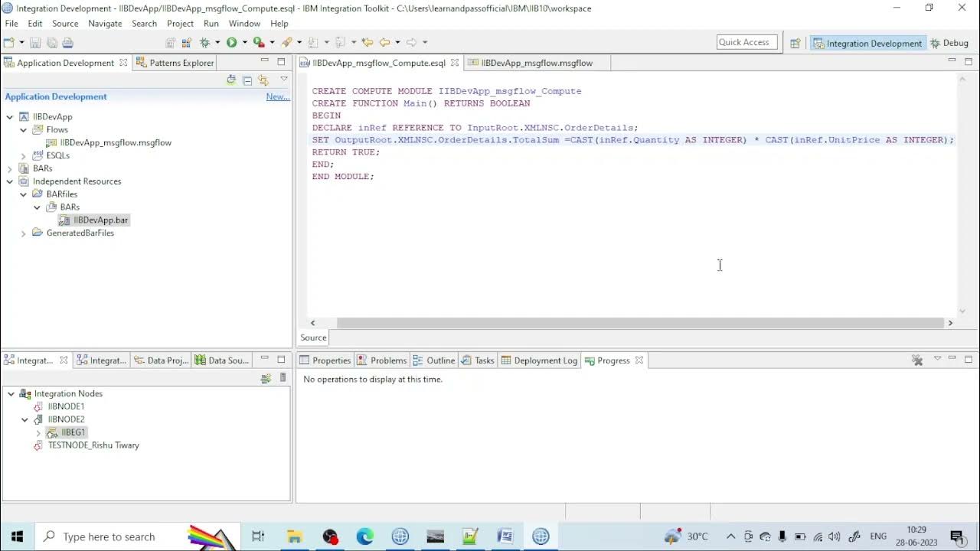Switch to the Patterns Explorer tab

click(175, 63)
